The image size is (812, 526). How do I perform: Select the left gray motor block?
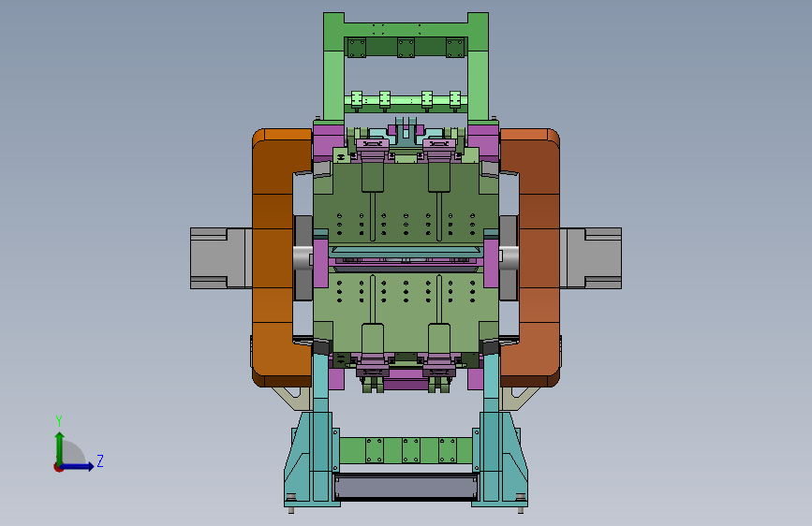(x=221, y=258)
